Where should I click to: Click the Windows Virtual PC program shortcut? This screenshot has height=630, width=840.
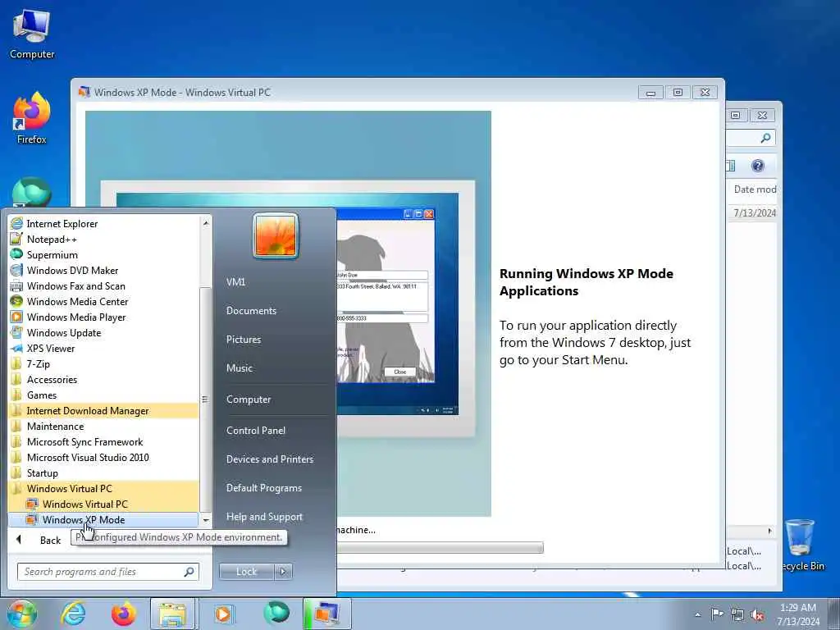click(x=84, y=504)
